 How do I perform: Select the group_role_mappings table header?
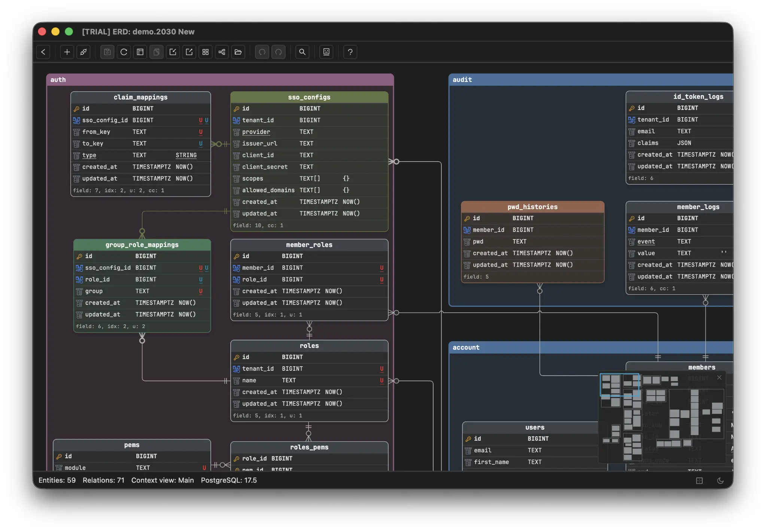click(142, 245)
